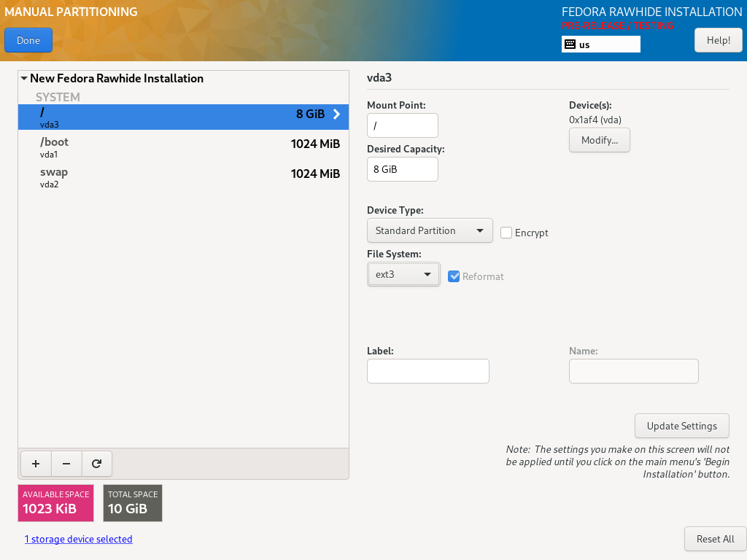Select the / vda3 partition row
747x560 pixels.
(x=183, y=117)
